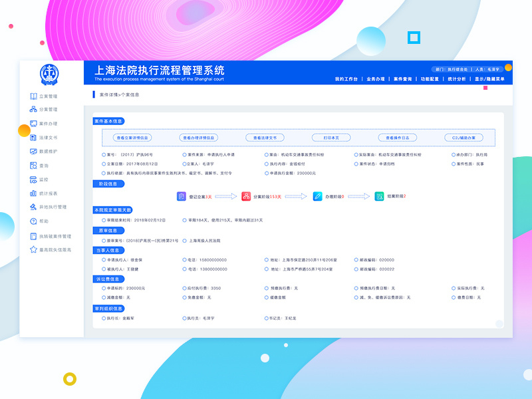Click the 承办部门 执行局 field
The height and width of the screenshot is (399, 532).
(x=469, y=155)
